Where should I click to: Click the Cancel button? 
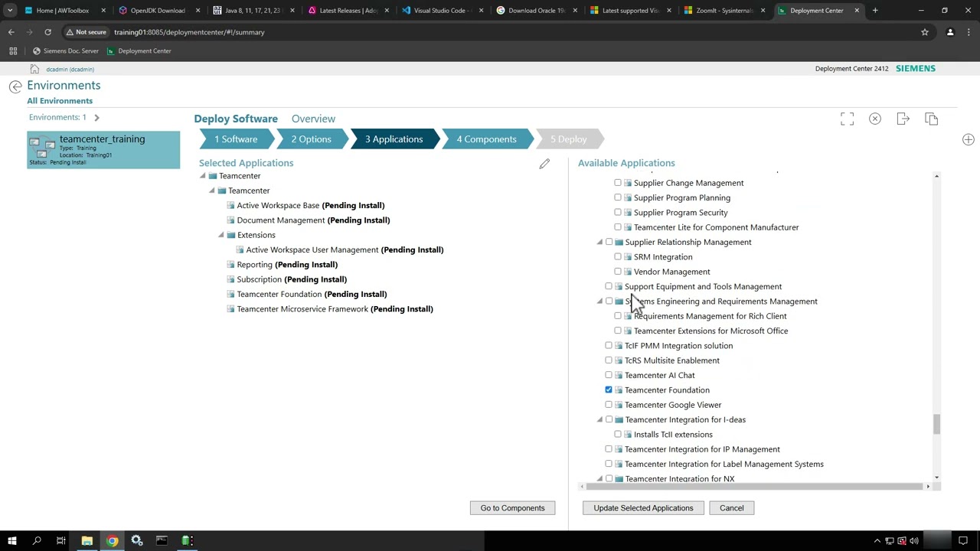(x=731, y=508)
